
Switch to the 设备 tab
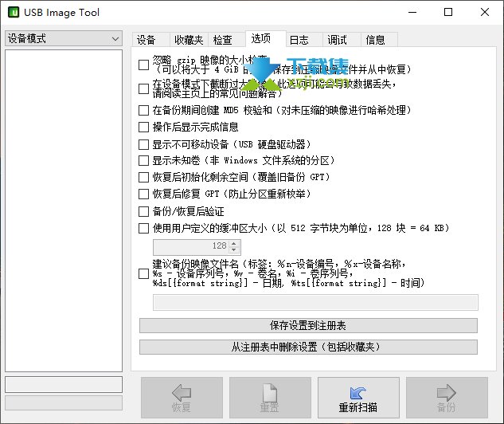click(x=150, y=40)
